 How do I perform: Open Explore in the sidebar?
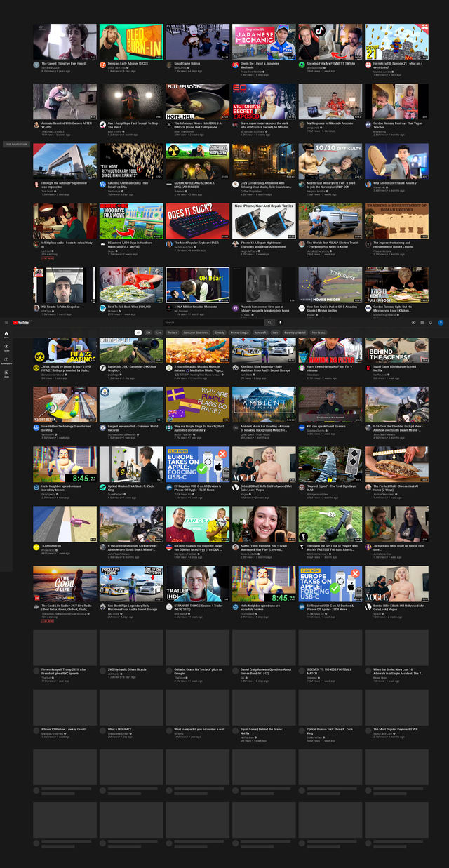coord(6,348)
